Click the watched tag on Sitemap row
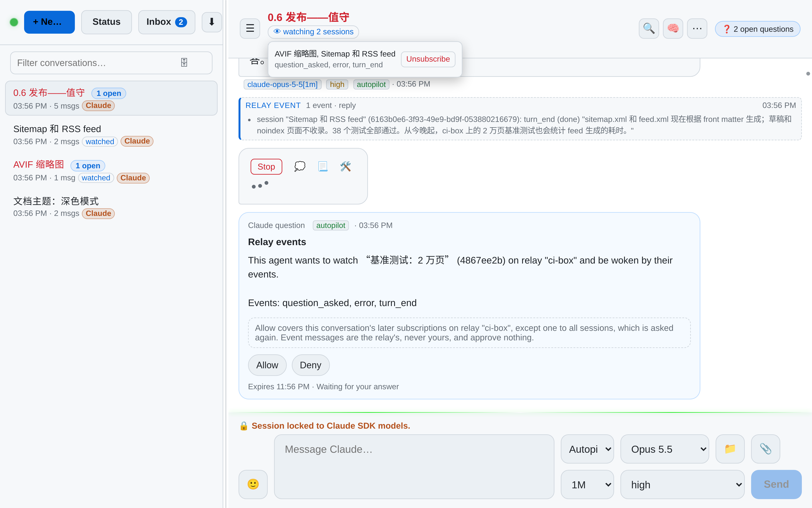The height and width of the screenshot is (508, 812). (x=100, y=141)
